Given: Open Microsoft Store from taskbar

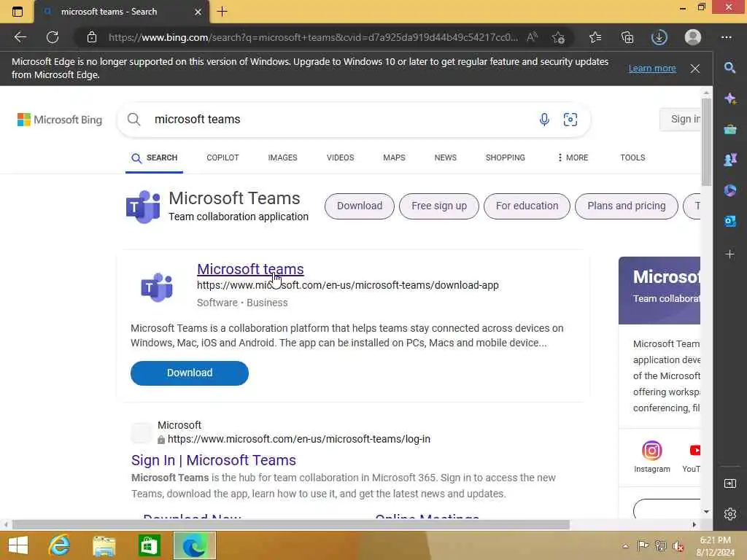Looking at the screenshot, I should click(x=149, y=545).
